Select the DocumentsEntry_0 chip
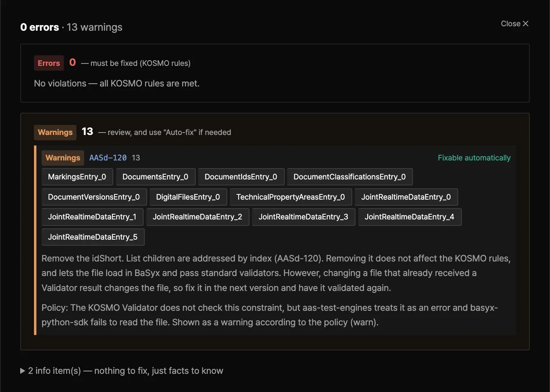Screen dimensions: 550x392 [x=155, y=177]
